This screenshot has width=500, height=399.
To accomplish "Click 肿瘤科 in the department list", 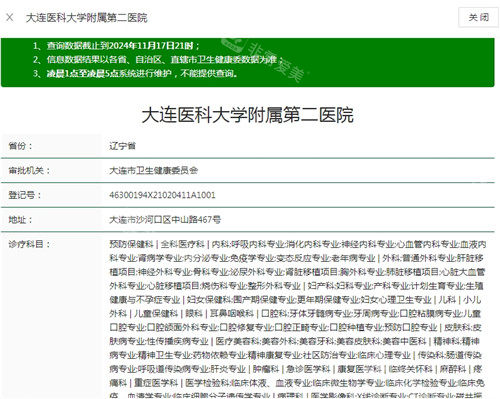I will [266, 369].
